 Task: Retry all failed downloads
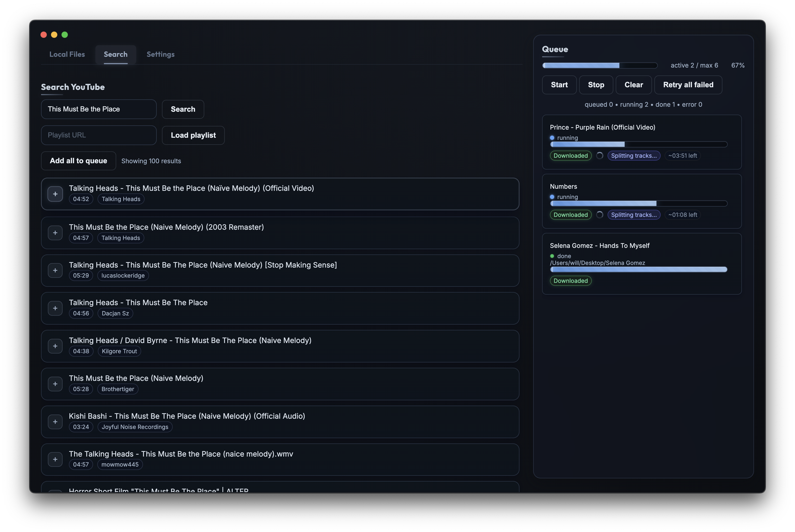tap(688, 85)
